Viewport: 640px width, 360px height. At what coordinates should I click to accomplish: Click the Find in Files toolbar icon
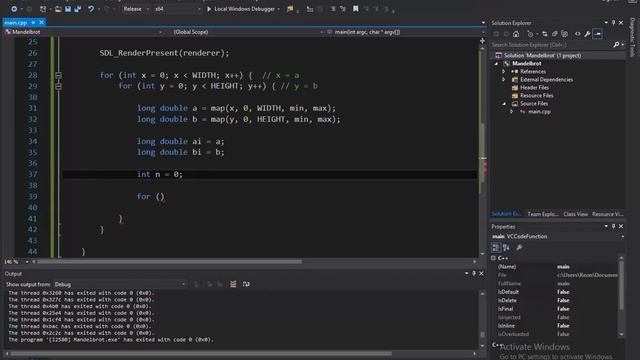[x=290, y=9]
